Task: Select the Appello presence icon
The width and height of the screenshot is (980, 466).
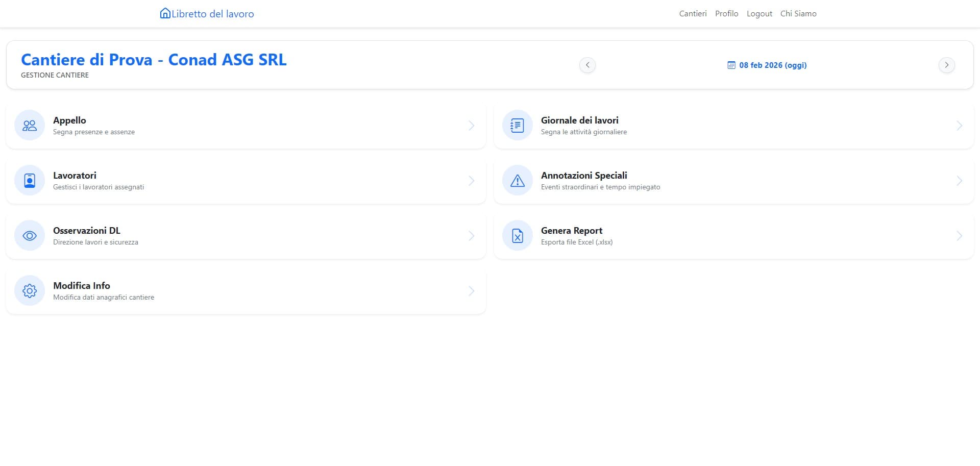Action: tap(29, 125)
